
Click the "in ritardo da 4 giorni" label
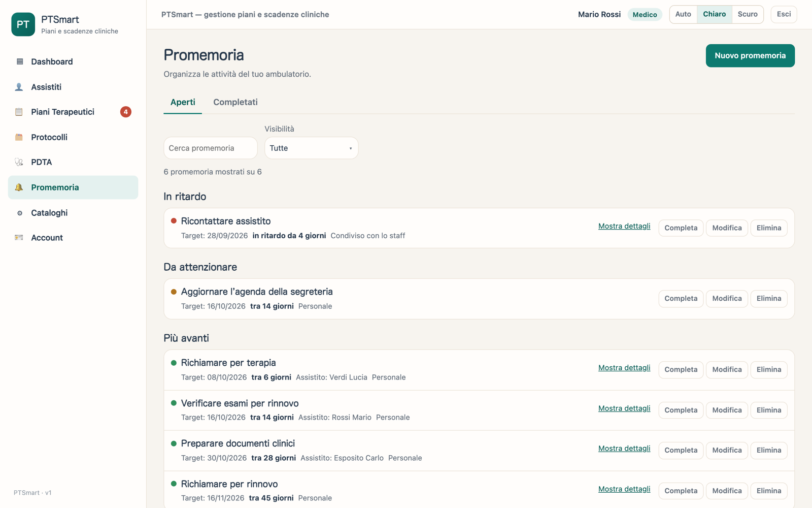(289, 236)
